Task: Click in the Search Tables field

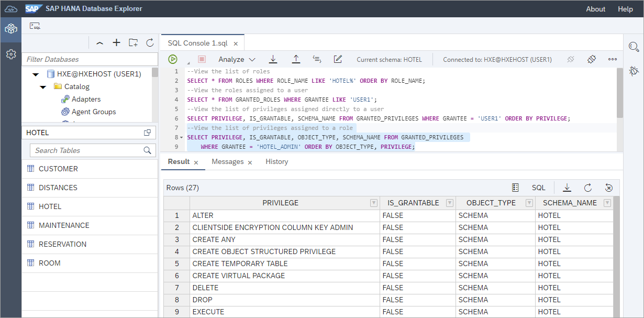Action: pos(86,150)
